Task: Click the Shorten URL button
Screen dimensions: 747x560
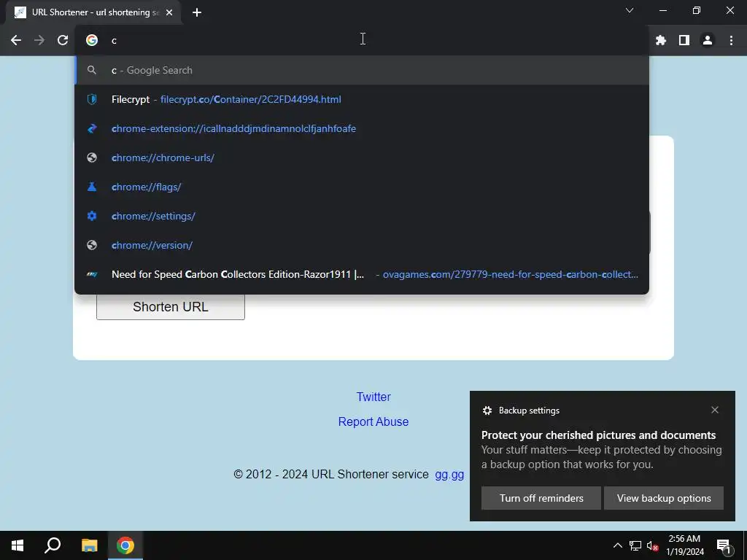Action: [x=171, y=307]
